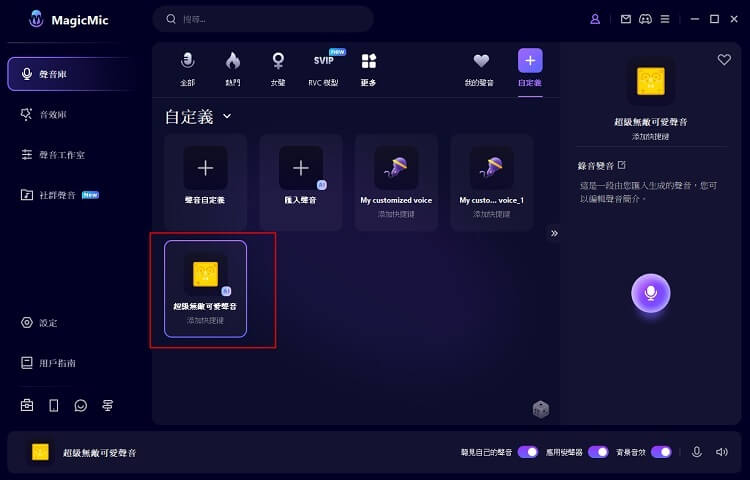
Task: Click the purple microphone record button
Action: tap(651, 293)
